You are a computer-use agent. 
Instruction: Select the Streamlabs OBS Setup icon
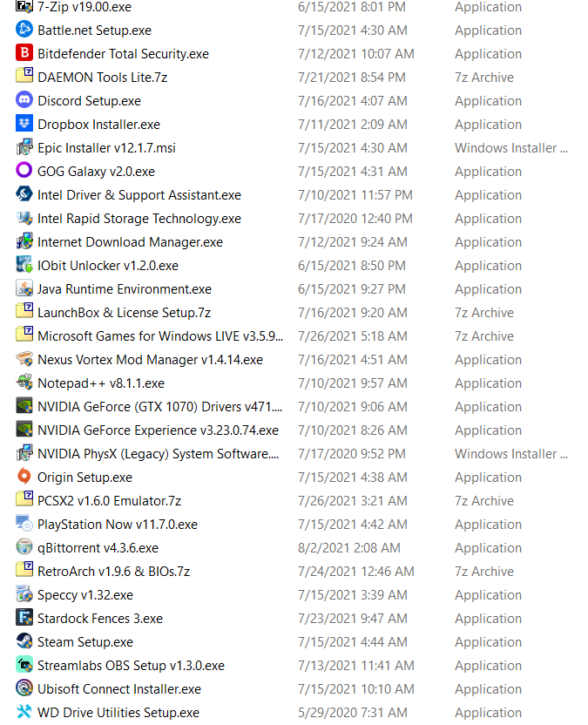click(x=24, y=664)
